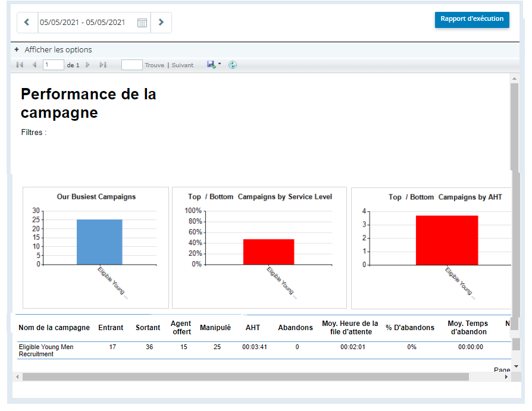Click Top / Bottom Campaigns by Service Level title
This screenshot has height=411, width=532.
260,197
